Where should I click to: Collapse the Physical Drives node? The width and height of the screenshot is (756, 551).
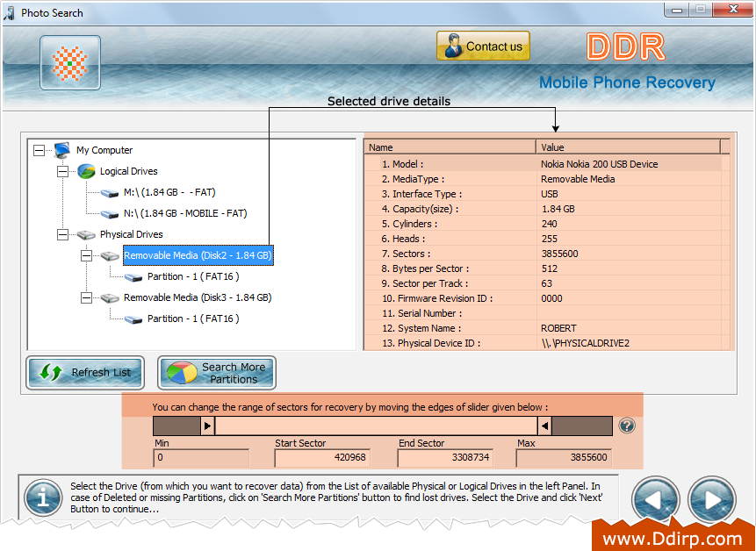coord(61,234)
